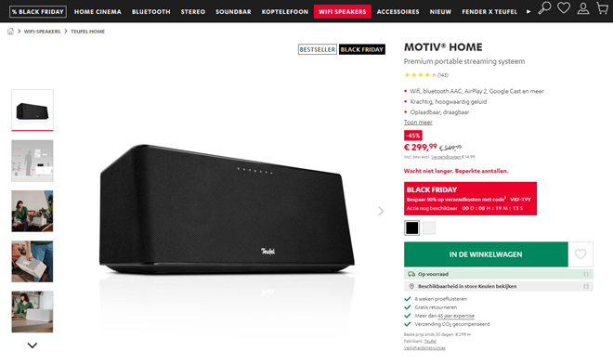Select the white color variant
The width and height of the screenshot is (613, 364).
[x=429, y=227]
